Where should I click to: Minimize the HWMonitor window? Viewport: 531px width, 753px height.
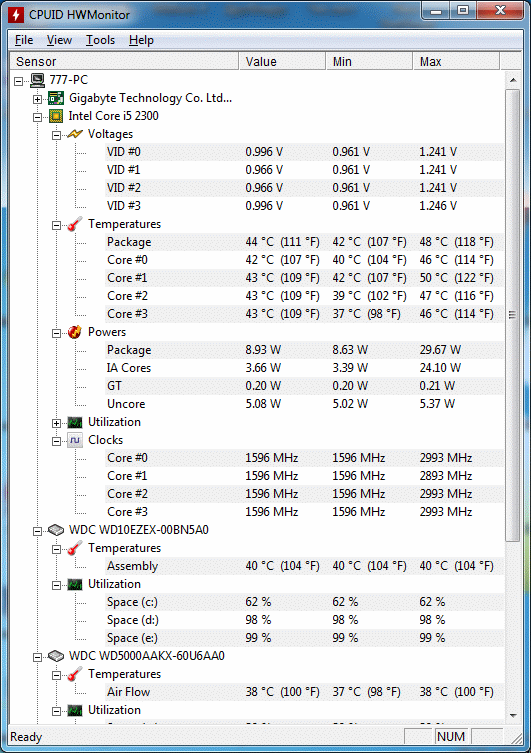click(436, 11)
